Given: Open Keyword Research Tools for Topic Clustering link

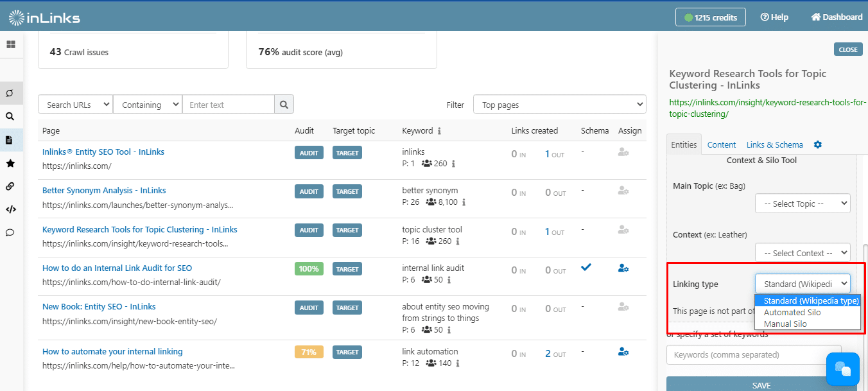Looking at the screenshot, I should click(x=140, y=229).
